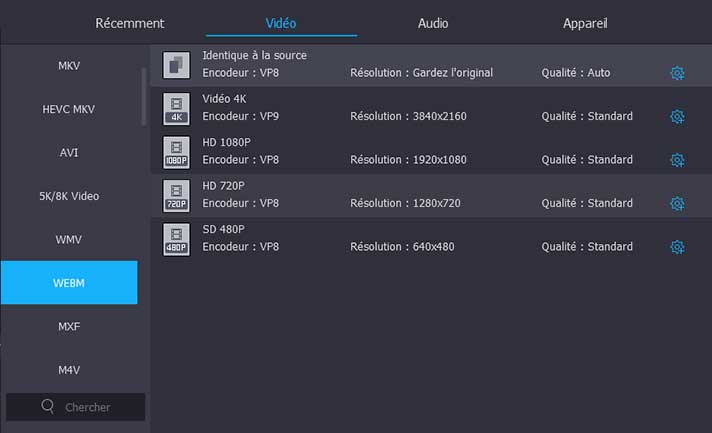Click the format list vertical scrollbar
This screenshot has width=712, height=433.
pyautogui.click(x=143, y=95)
